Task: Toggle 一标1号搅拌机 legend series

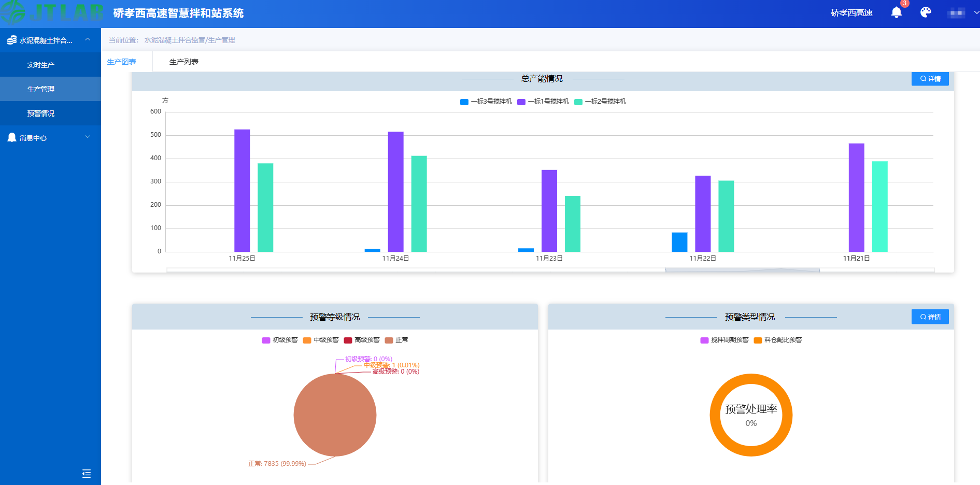Action: pyautogui.click(x=543, y=102)
